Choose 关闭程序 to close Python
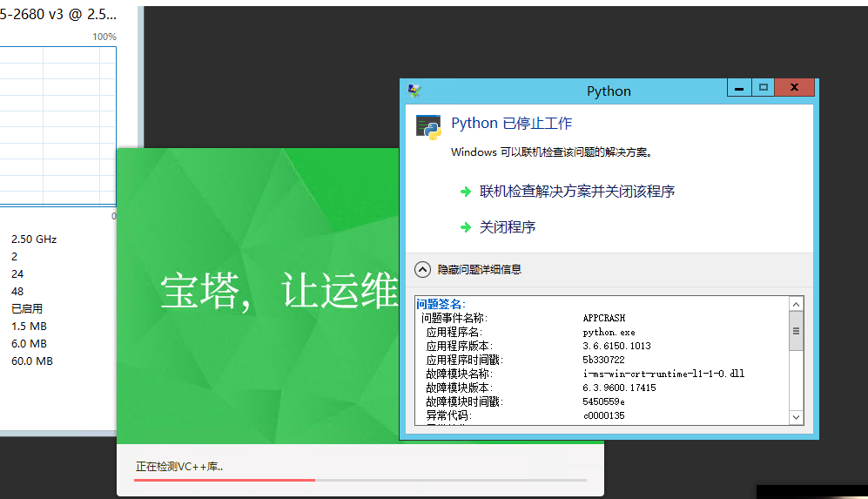Viewport: 868px width, 499px height. click(507, 227)
